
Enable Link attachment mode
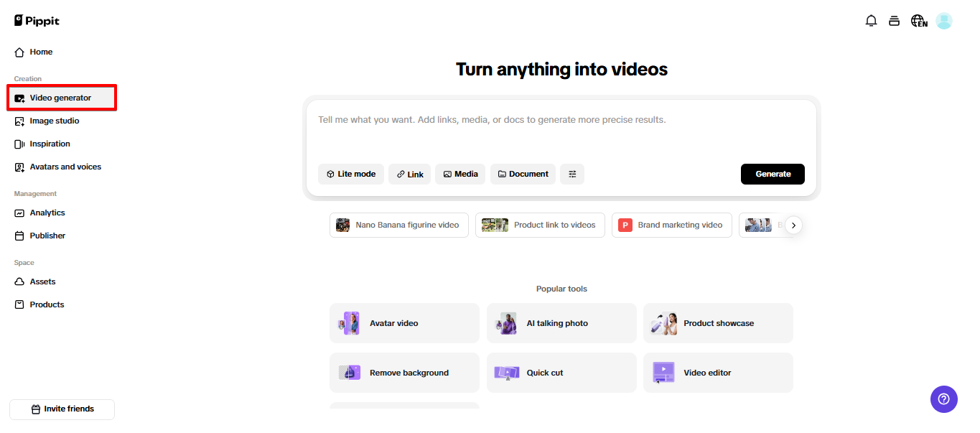[x=409, y=174]
